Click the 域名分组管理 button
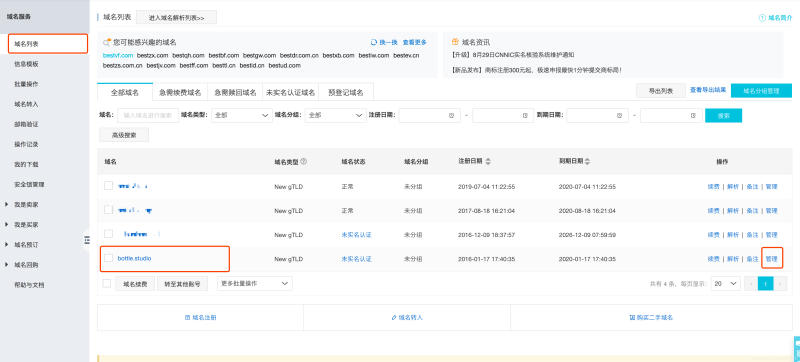 click(x=761, y=91)
